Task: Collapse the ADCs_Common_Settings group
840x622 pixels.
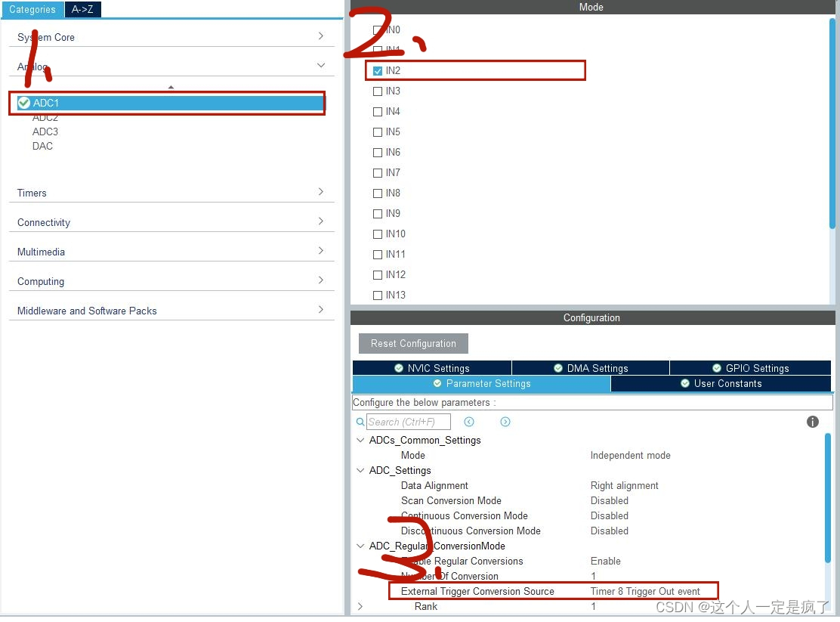Action: click(360, 440)
